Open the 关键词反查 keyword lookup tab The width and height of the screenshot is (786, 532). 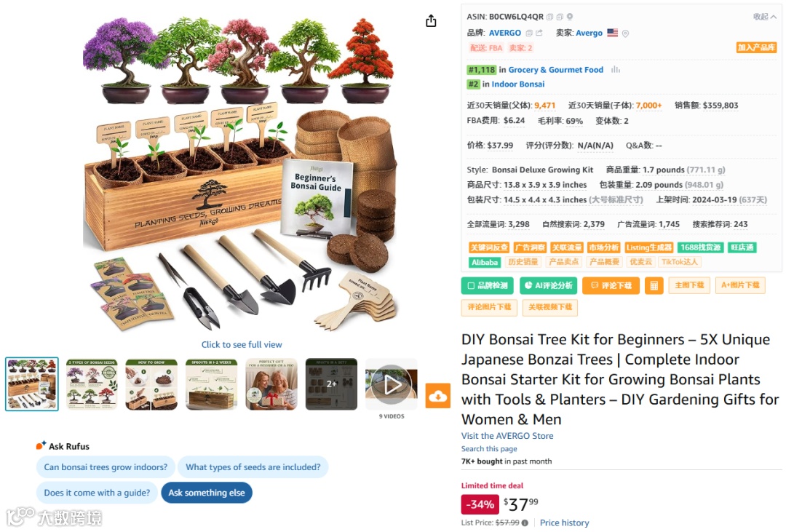click(x=489, y=247)
